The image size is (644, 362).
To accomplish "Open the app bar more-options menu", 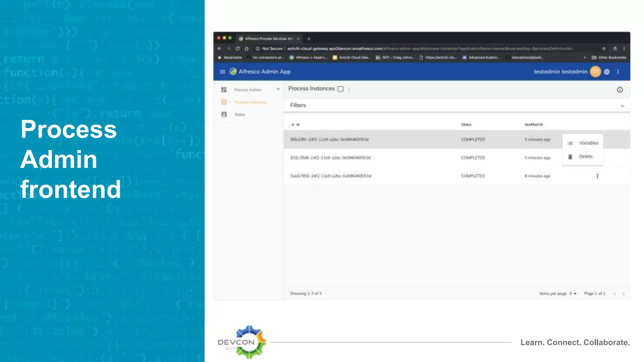I will 618,72.
